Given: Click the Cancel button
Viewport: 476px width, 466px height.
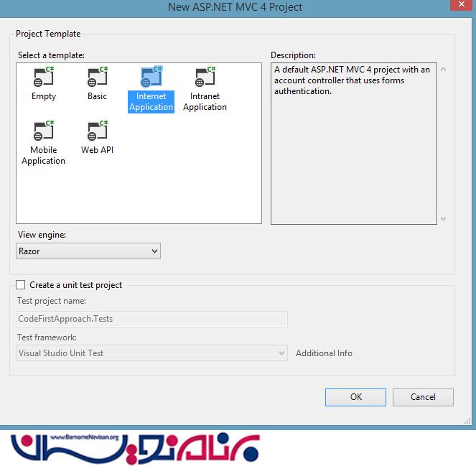Looking at the screenshot, I should point(423,397).
